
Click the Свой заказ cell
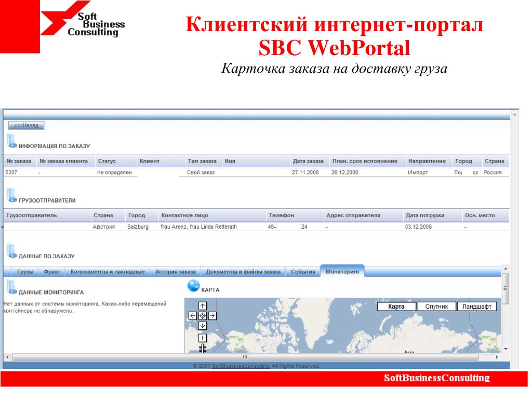201,172
